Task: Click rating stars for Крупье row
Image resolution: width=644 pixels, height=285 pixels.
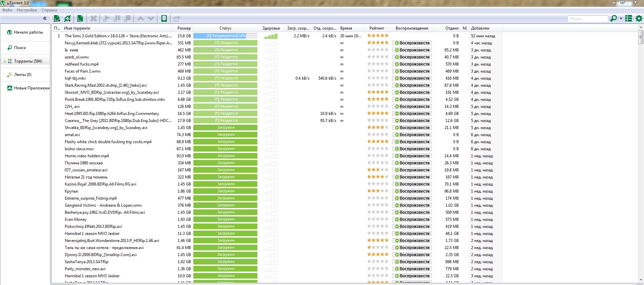Action: [378, 191]
